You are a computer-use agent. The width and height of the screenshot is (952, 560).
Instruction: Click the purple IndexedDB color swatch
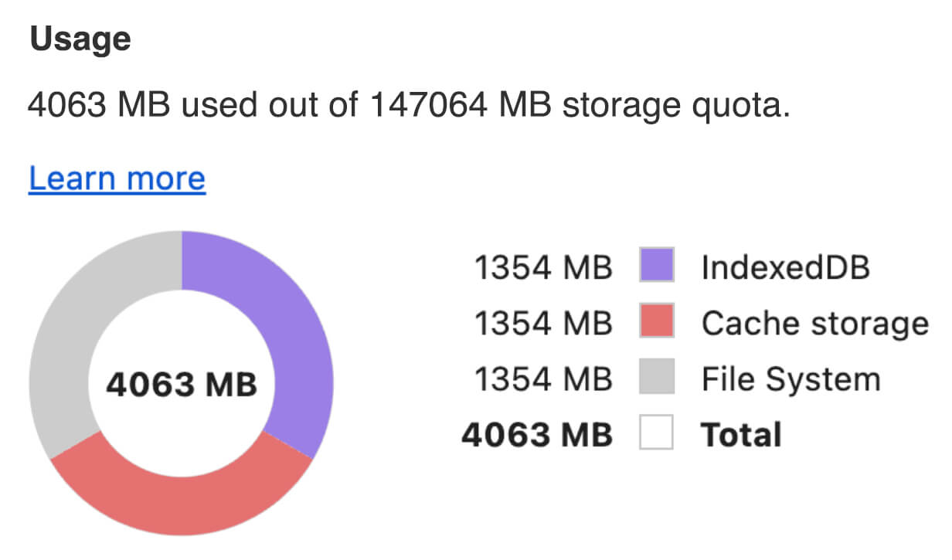click(x=657, y=266)
